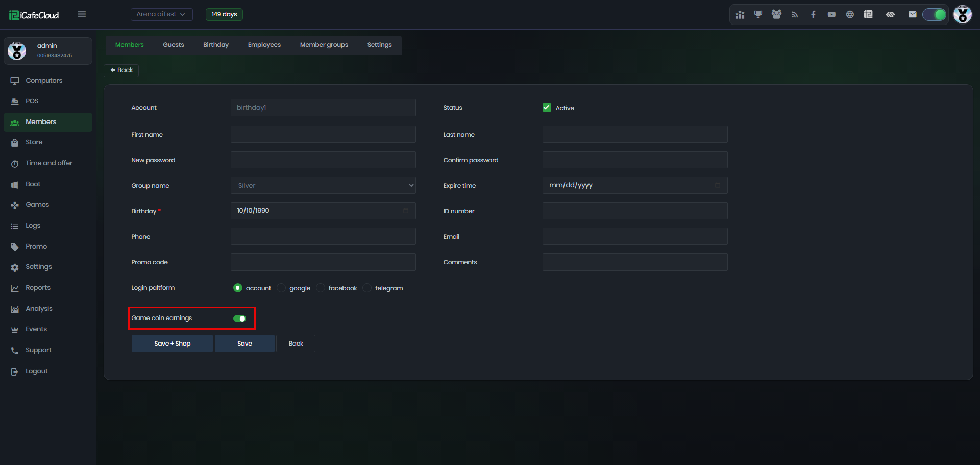Click the Save button
Viewport: 980px width, 465px height.
pyautogui.click(x=244, y=344)
